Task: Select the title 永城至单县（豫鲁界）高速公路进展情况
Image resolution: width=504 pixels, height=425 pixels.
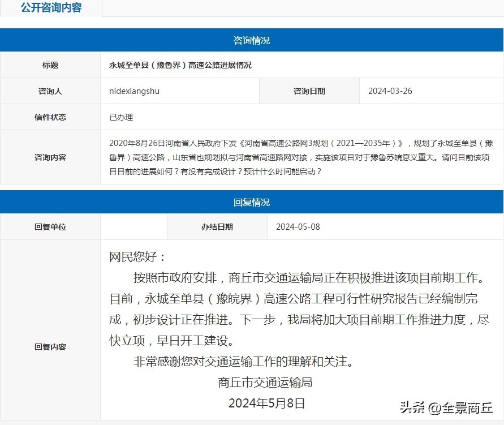Action: [180, 65]
